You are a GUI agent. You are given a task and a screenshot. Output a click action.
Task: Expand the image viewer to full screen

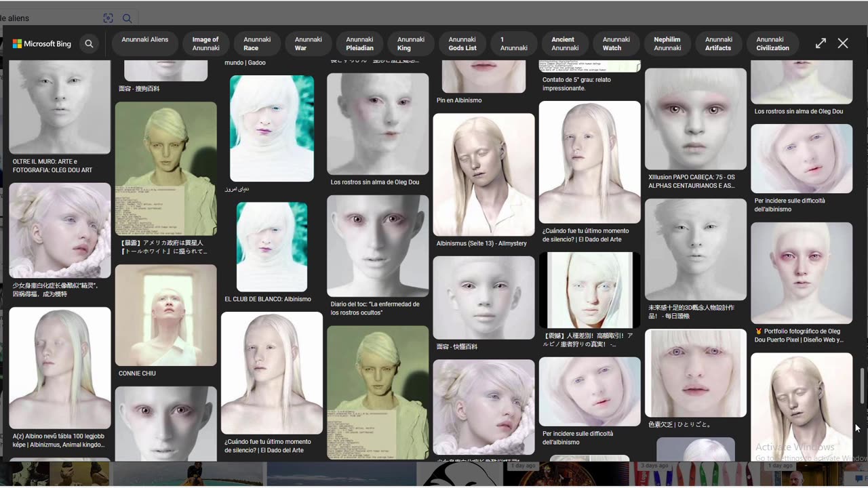821,43
